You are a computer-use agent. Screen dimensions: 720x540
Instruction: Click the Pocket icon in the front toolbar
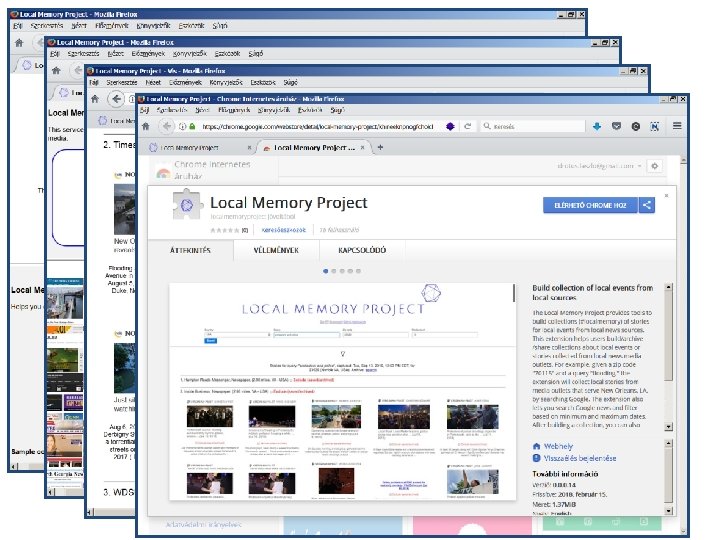point(616,126)
